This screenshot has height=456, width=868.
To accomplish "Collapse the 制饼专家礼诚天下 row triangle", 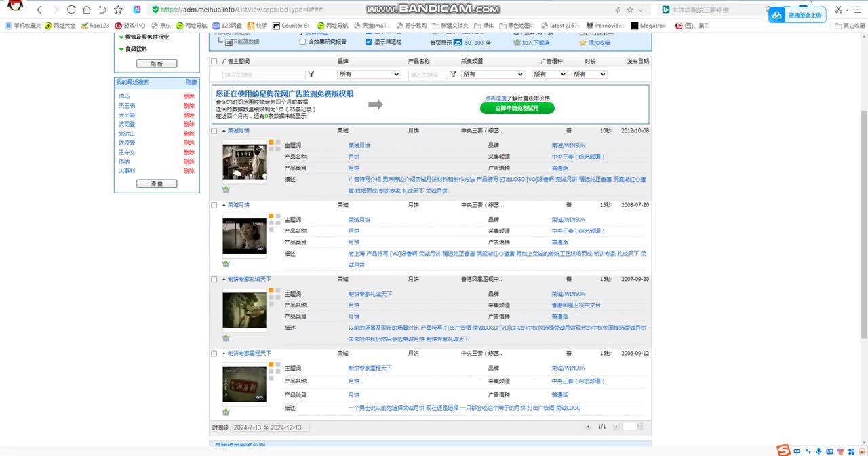I will pyautogui.click(x=224, y=279).
